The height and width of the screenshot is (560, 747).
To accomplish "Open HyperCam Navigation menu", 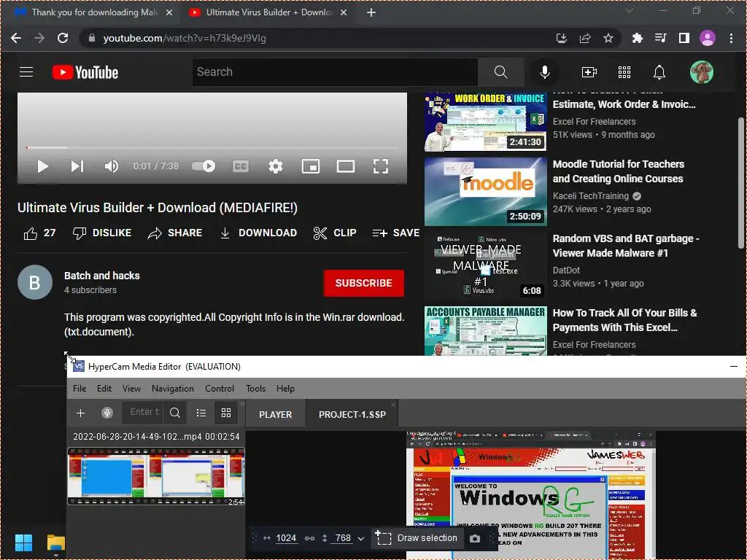I will click(x=172, y=389).
